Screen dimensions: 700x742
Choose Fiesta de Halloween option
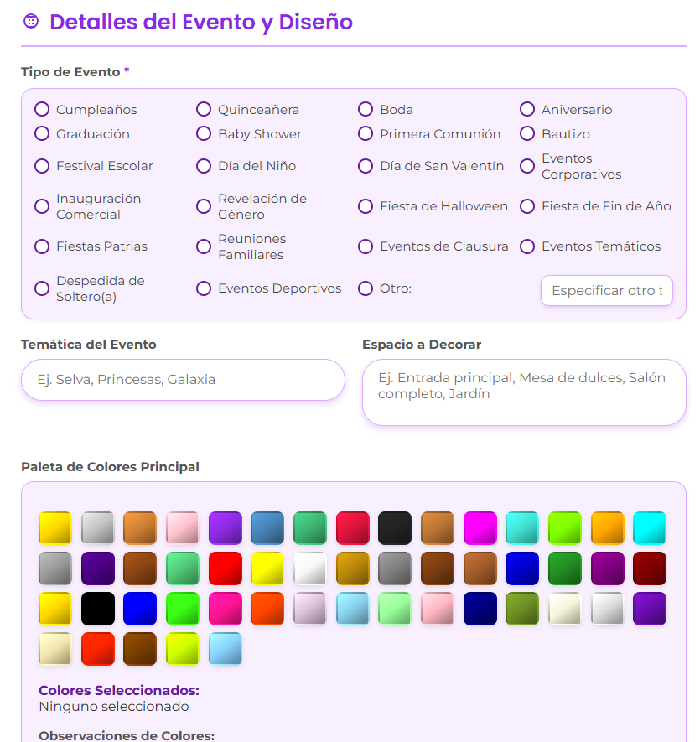pos(366,206)
